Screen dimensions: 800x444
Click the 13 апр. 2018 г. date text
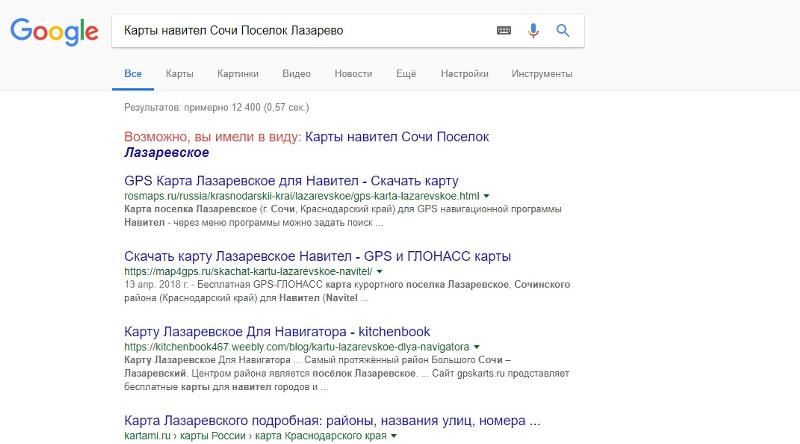pos(156,284)
